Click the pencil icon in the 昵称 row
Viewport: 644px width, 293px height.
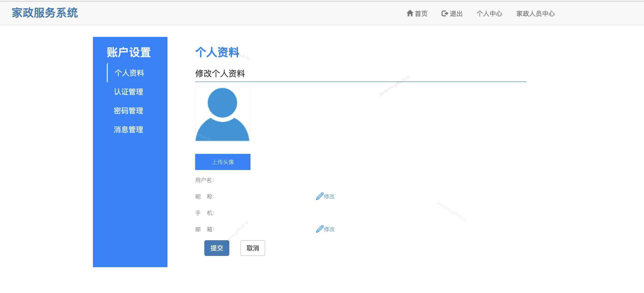[319, 196]
